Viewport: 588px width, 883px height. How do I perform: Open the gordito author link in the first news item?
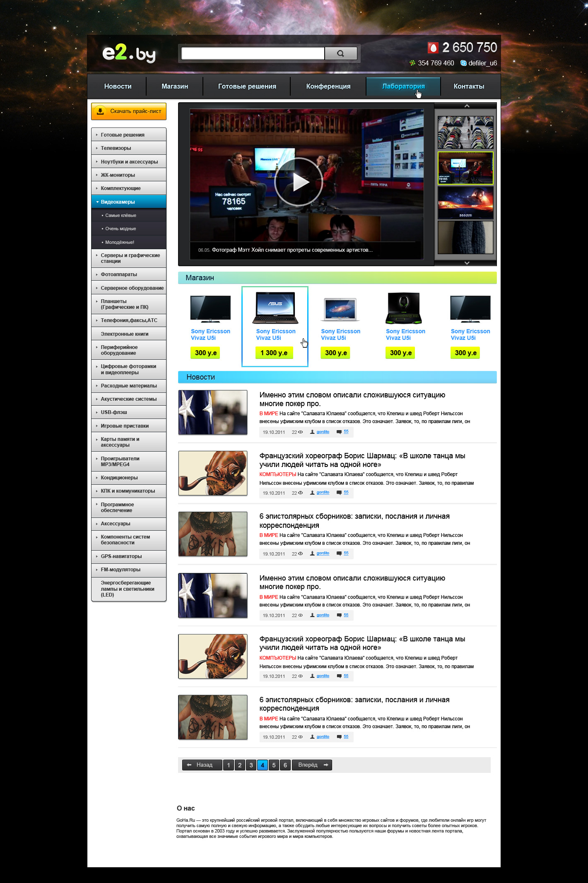[323, 432]
